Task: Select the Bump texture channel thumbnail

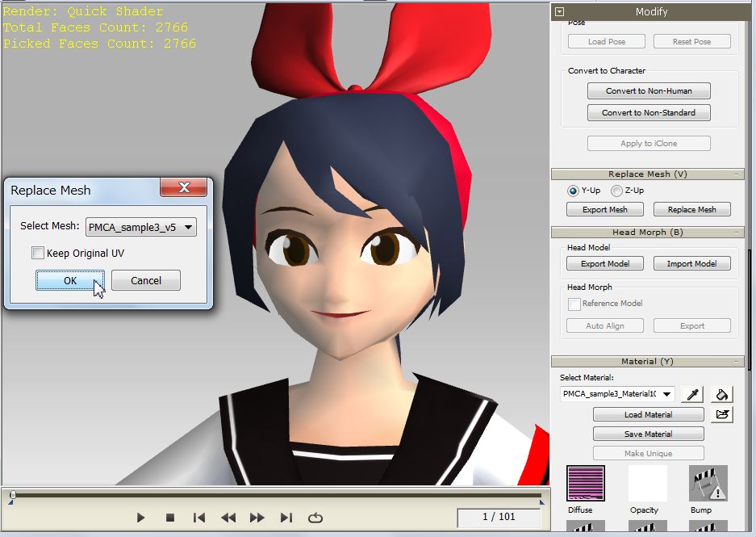Action: pos(708,484)
